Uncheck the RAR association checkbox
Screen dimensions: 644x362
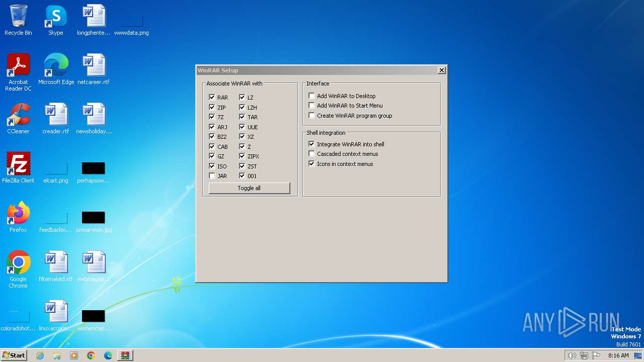pyautogui.click(x=212, y=98)
